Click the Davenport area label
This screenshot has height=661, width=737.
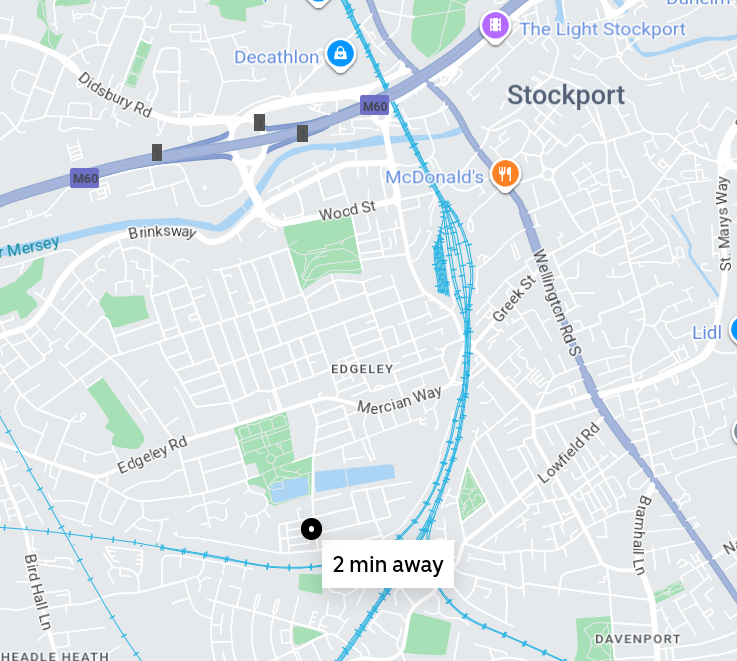point(637,639)
